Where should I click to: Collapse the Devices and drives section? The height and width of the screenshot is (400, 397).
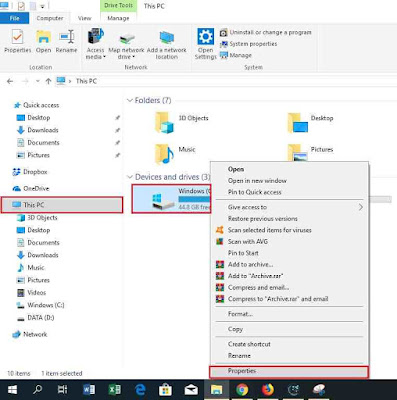click(x=130, y=177)
